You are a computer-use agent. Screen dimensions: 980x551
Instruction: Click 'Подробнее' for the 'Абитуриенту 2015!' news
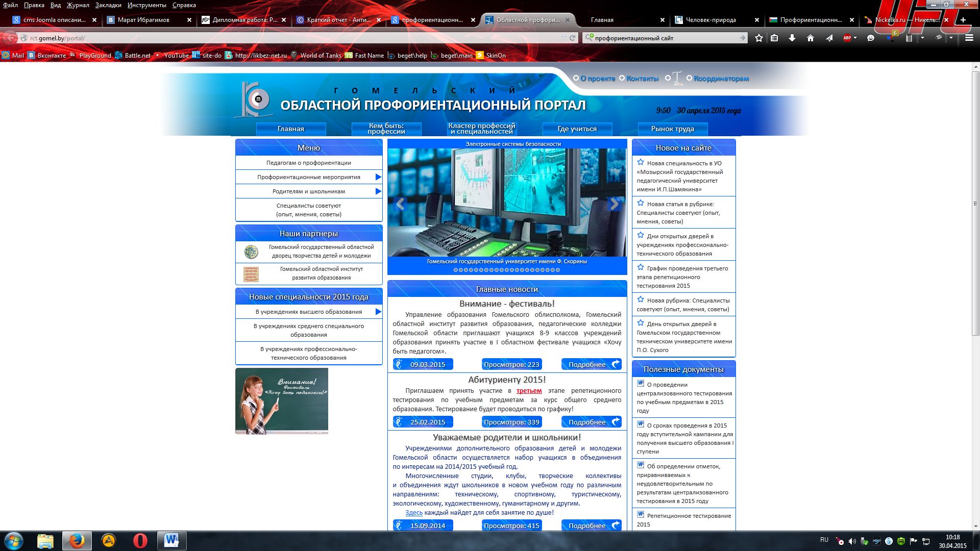pos(591,422)
